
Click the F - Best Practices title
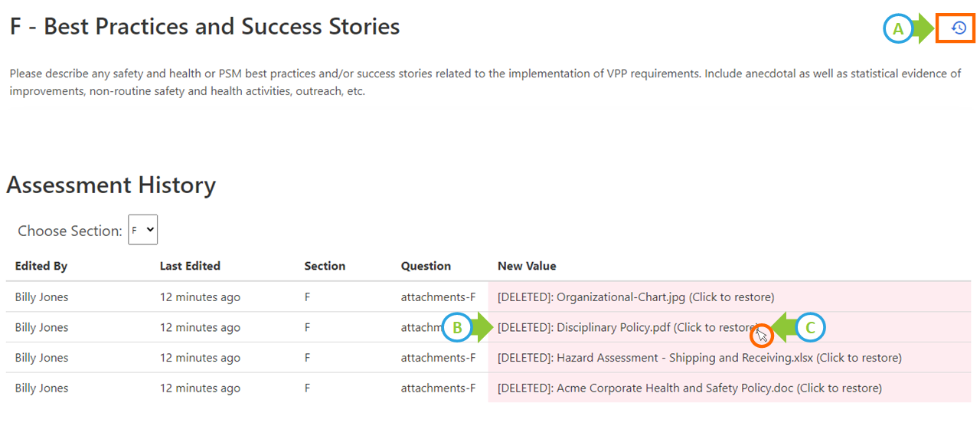pos(204,27)
